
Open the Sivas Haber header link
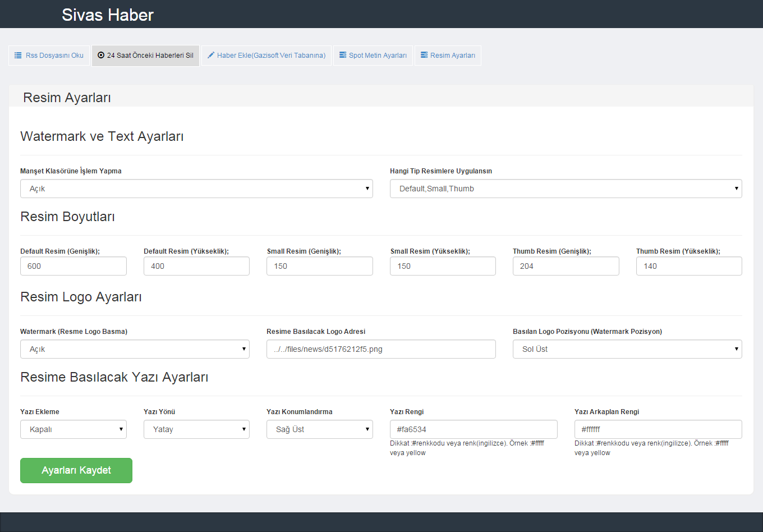coord(108,15)
